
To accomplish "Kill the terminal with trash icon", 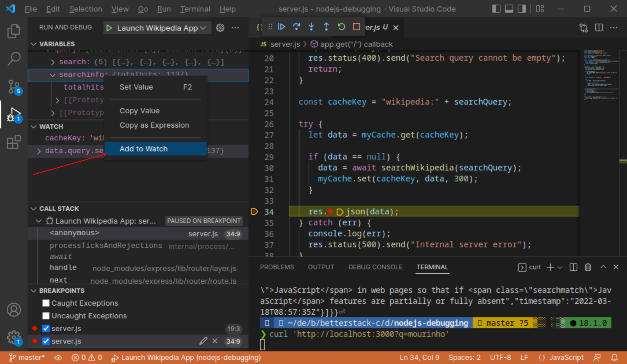I will point(588,267).
